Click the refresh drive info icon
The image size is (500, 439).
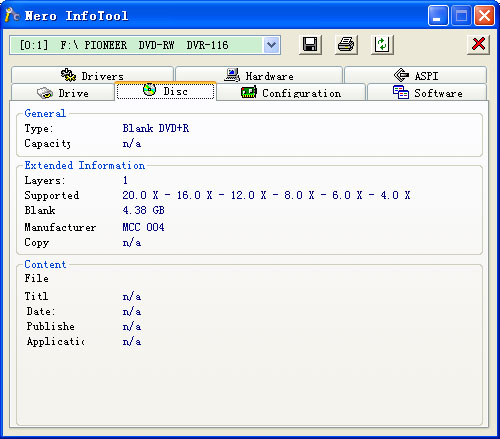[x=382, y=45]
